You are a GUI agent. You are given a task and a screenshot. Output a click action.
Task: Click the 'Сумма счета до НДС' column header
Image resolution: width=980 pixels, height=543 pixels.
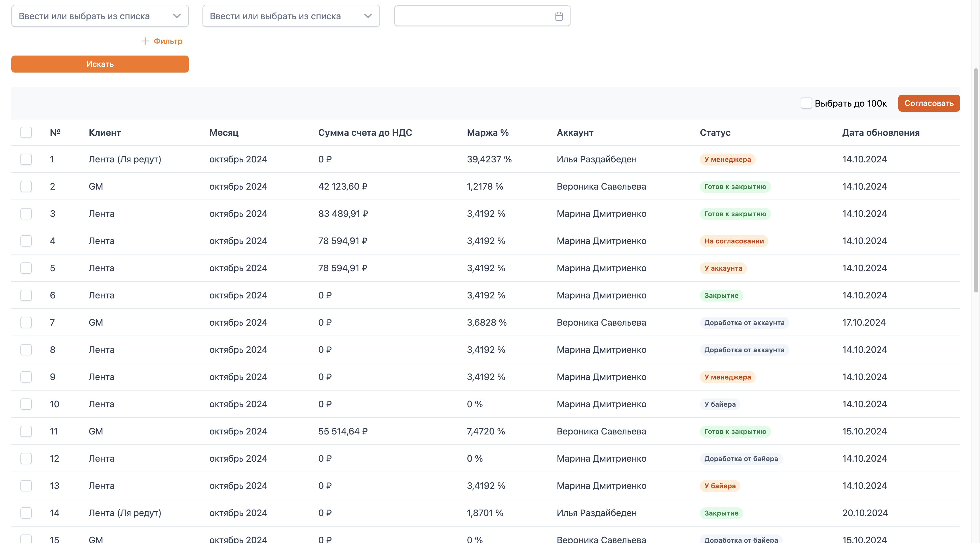[x=365, y=132]
